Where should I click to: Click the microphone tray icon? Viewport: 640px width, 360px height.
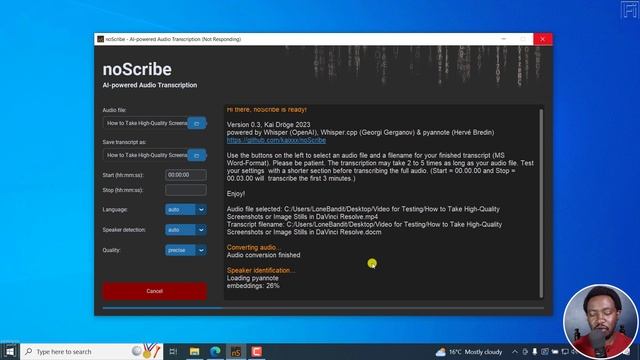click(x=535, y=351)
